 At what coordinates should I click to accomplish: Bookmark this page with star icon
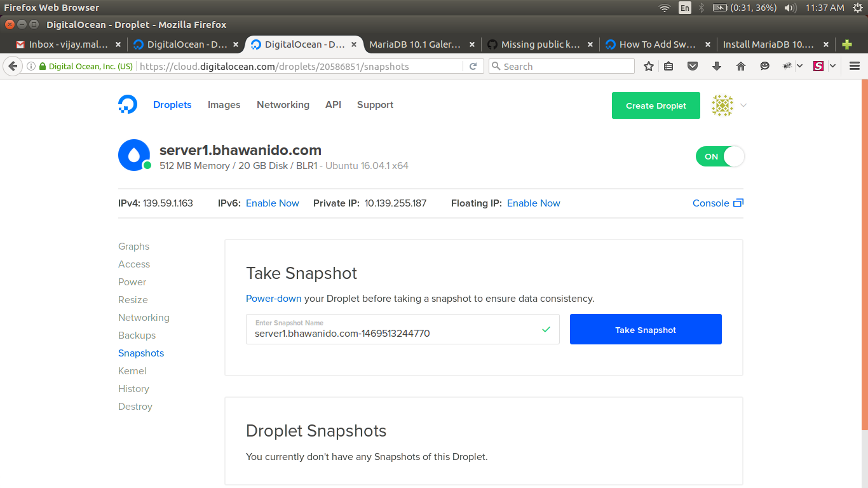(648, 66)
